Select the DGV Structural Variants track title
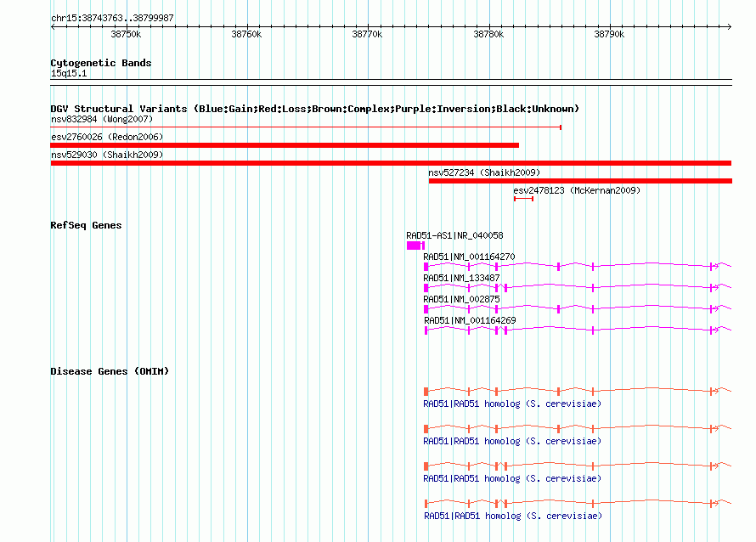The width and height of the screenshot is (756, 542). (x=314, y=109)
